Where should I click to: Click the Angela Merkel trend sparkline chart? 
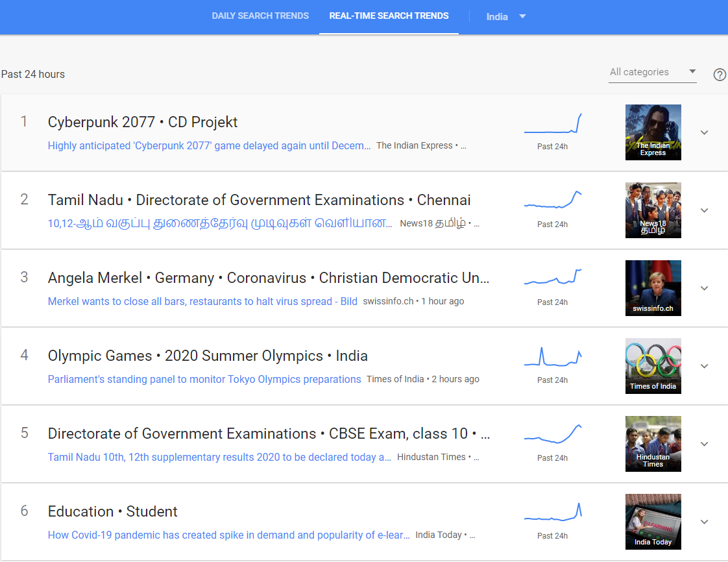(x=553, y=277)
